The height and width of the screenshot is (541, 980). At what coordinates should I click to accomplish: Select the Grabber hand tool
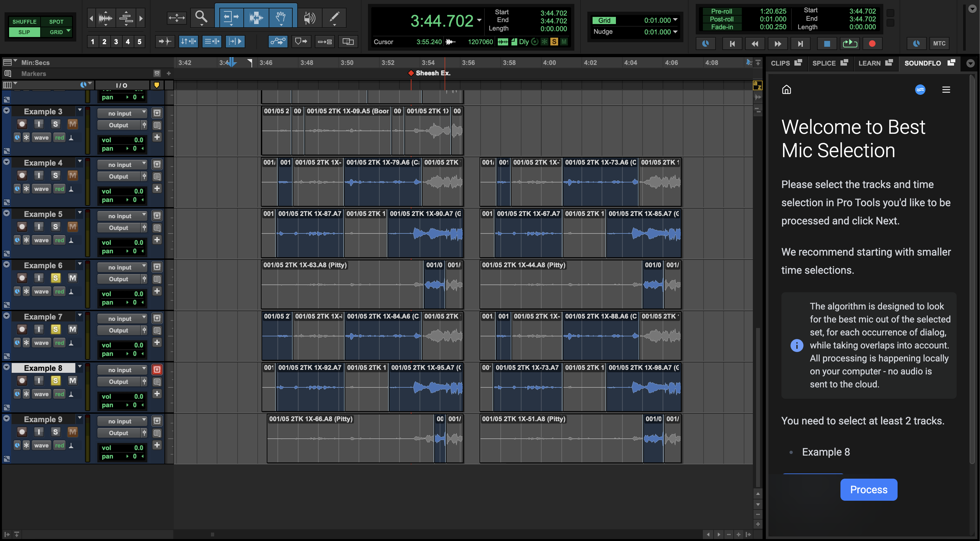281,17
